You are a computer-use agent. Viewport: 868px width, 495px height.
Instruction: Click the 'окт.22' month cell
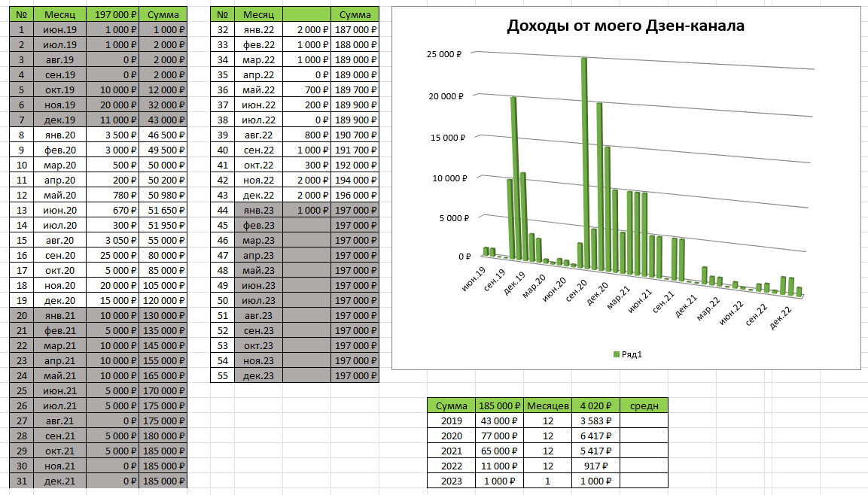(258, 166)
